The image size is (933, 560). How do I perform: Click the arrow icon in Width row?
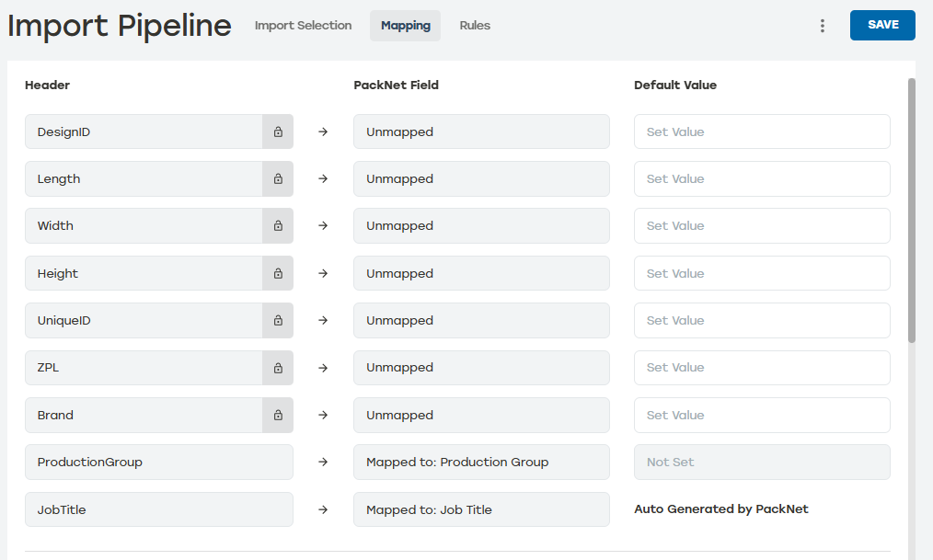tap(323, 225)
